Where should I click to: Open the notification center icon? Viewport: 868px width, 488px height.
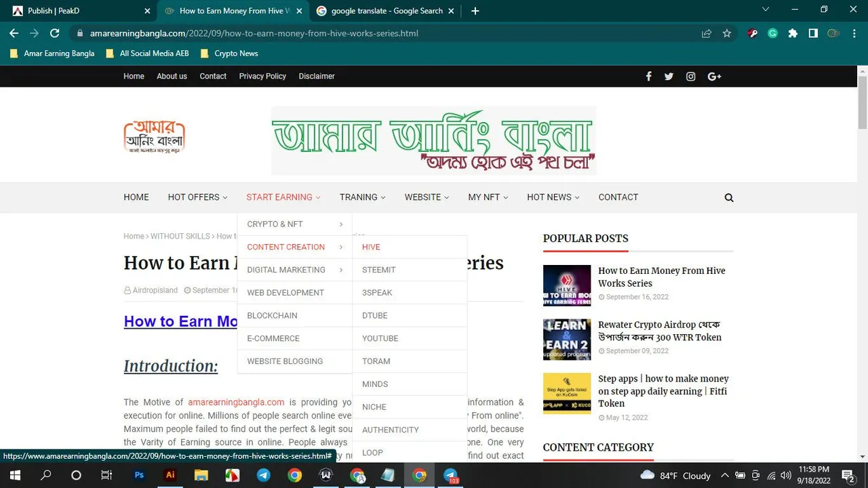[x=848, y=475]
